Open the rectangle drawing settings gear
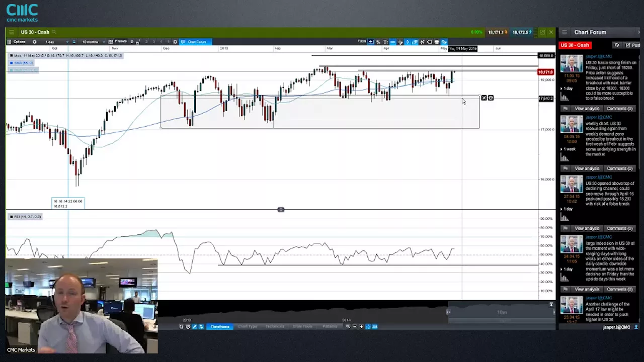Screen dimensions: 644x362 491,98
